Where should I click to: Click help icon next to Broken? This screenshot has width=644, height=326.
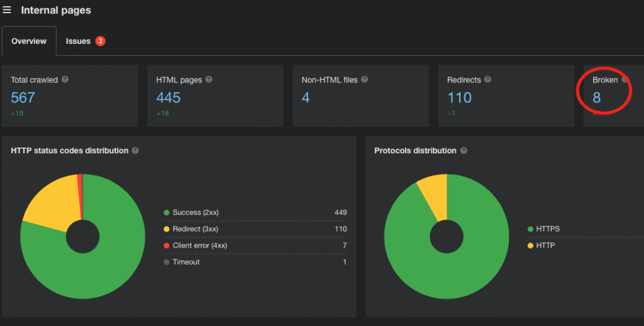point(625,80)
